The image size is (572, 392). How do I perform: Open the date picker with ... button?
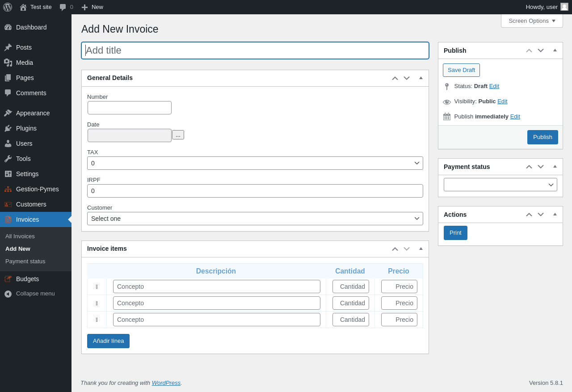[178, 135]
